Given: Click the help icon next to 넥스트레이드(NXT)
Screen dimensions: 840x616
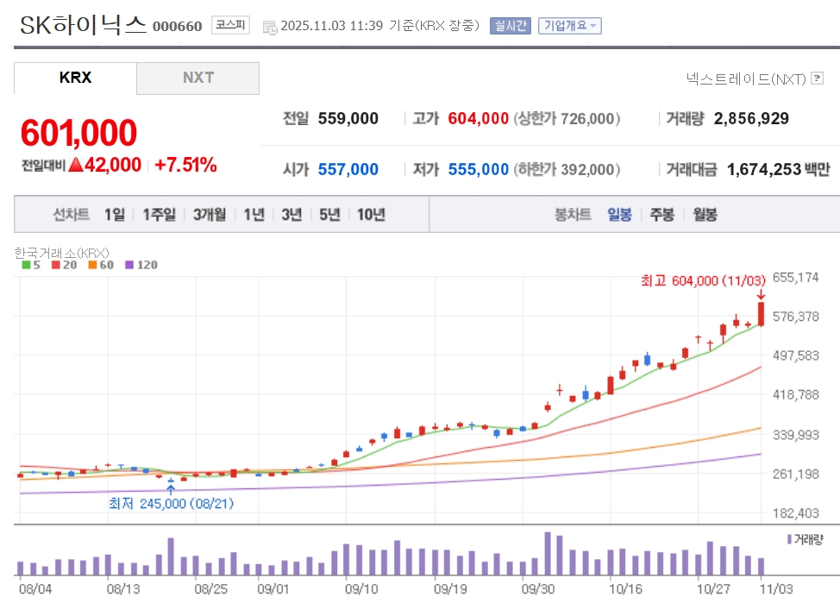Looking at the screenshot, I should (x=817, y=79).
